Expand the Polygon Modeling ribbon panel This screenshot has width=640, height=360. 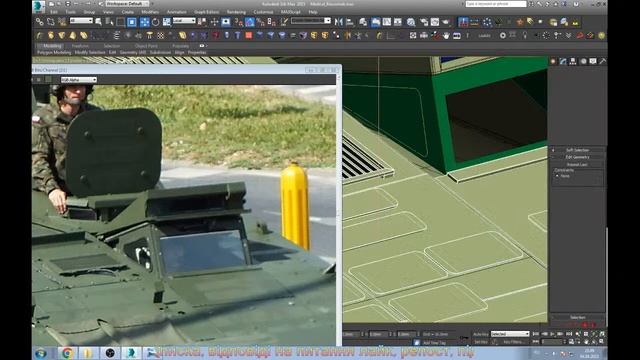coord(54,53)
